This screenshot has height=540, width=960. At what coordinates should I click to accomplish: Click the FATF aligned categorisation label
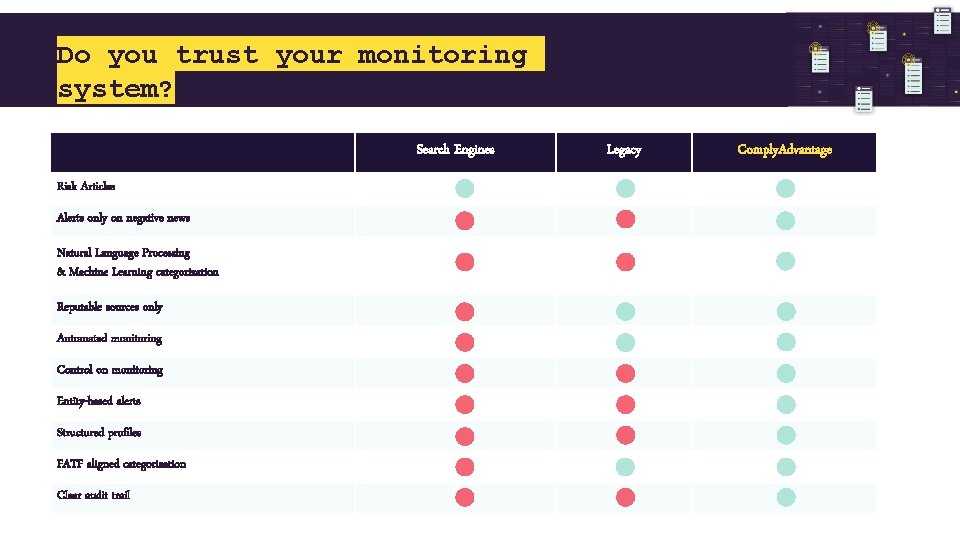(x=121, y=464)
